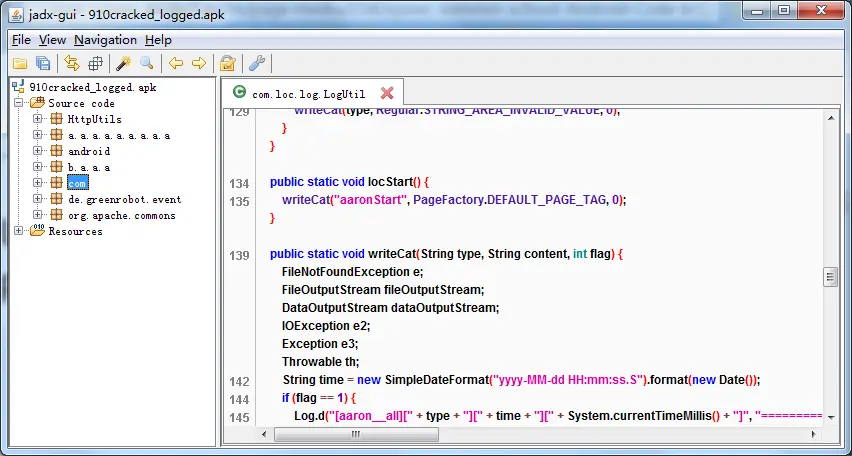Click the "FileOutputStream fileOutputStream;" declaration
Screen dimensions: 852x456
click(x=383, y=290)
